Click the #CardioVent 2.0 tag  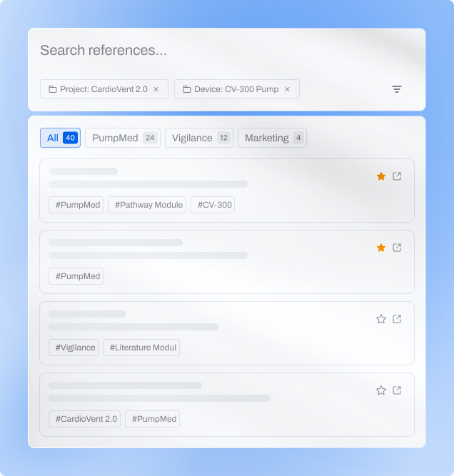pos(84,419)
